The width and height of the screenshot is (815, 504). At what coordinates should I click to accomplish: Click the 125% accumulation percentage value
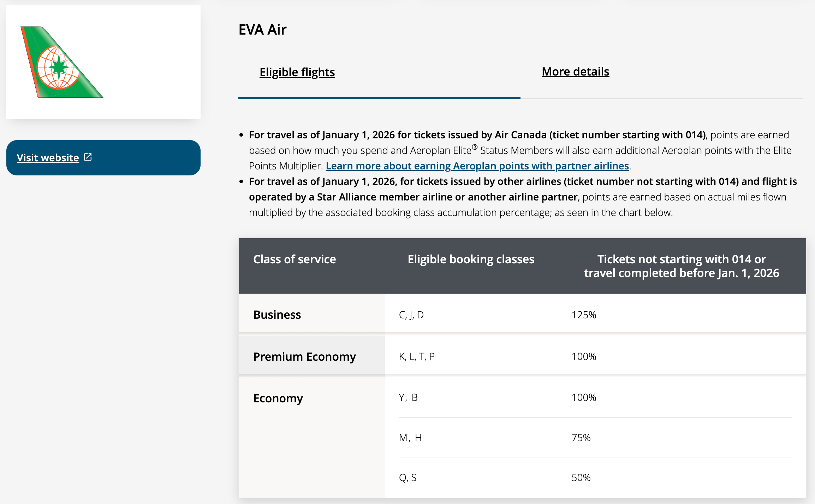click(583, 314)
